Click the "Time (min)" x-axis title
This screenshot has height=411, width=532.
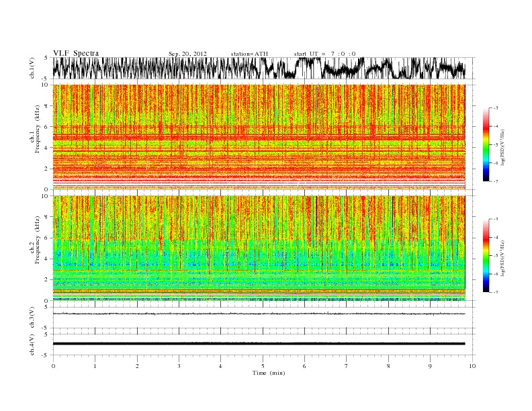pyautogui.click(x=269, y=373)
